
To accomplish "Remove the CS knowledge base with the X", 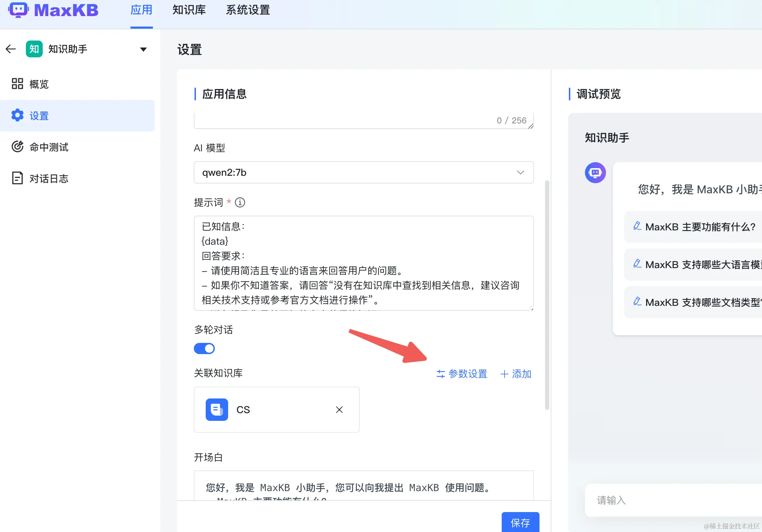I will point(339,410).
